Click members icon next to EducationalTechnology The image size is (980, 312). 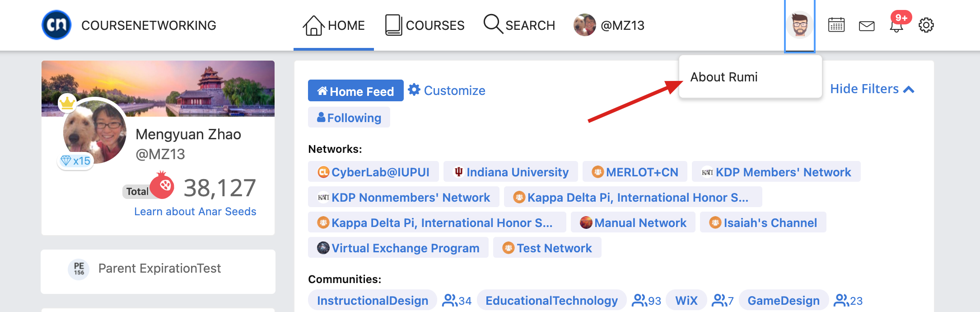coord(639,300)
